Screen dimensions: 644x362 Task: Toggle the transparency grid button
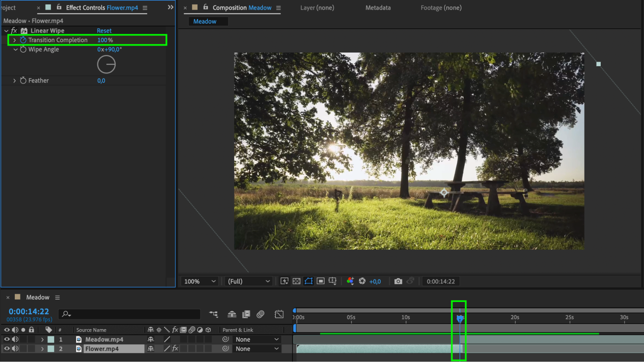pos(296,281)
